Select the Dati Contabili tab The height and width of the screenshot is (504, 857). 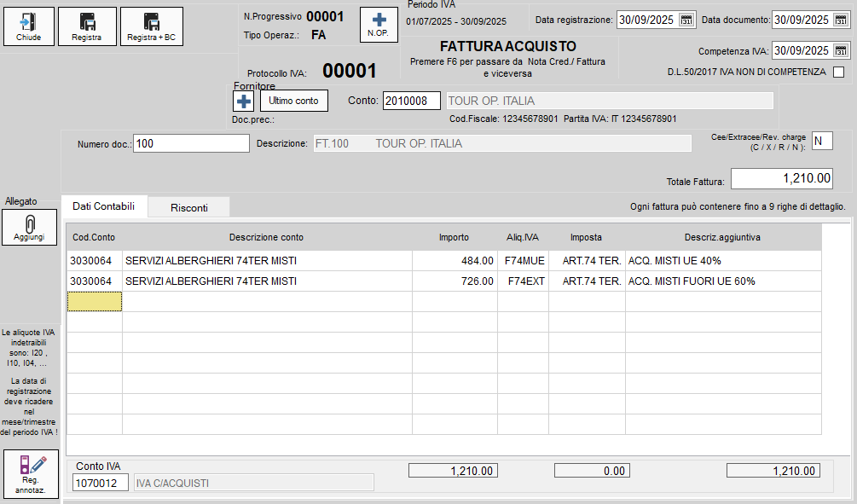[104, 206]
